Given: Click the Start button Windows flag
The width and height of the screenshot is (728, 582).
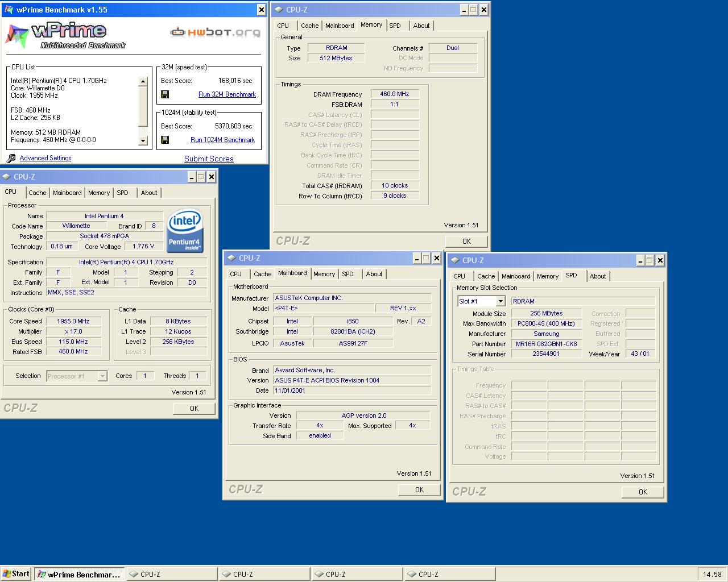Looking at the screenshot, I should pyautogui.click(x=7, y=573).
